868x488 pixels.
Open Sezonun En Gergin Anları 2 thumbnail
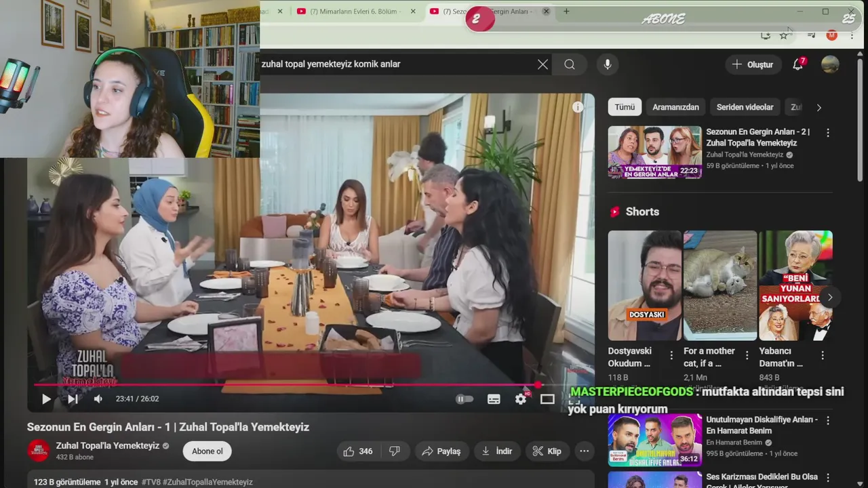pyautogui.click(x=654, y=152)
